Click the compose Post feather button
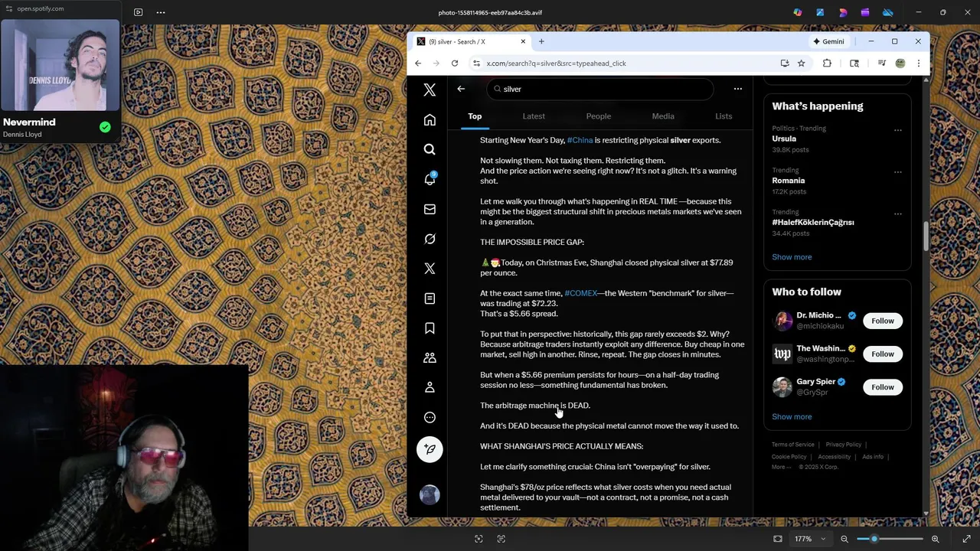980x551 pixels. click(430, 449)
